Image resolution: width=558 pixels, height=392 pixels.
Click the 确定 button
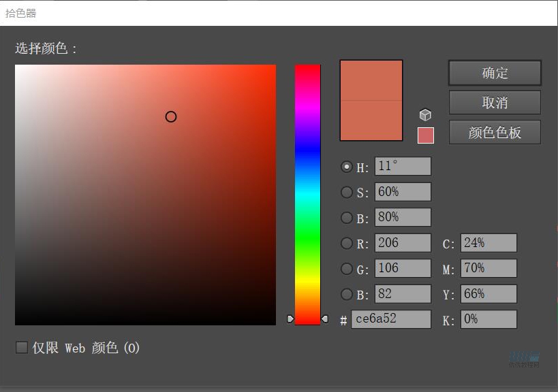click(495, 73)
